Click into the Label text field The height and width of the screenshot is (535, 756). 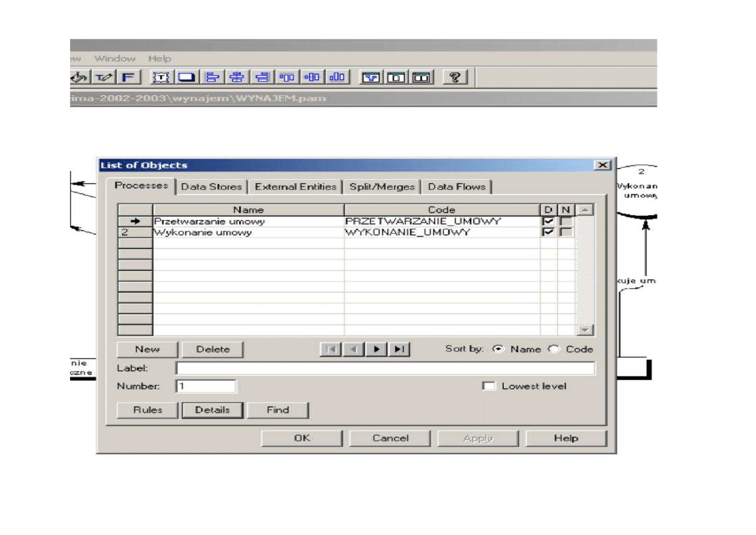[x=385, y=368]
